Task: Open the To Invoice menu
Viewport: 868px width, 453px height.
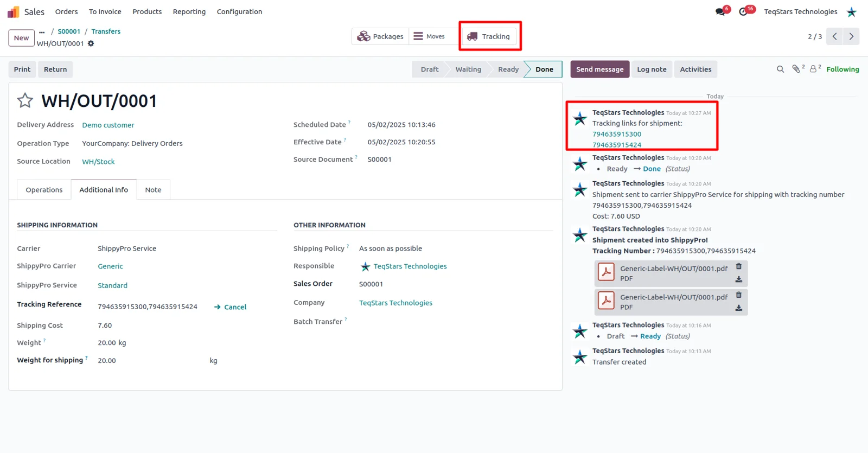Action: (x=105, y=11)
